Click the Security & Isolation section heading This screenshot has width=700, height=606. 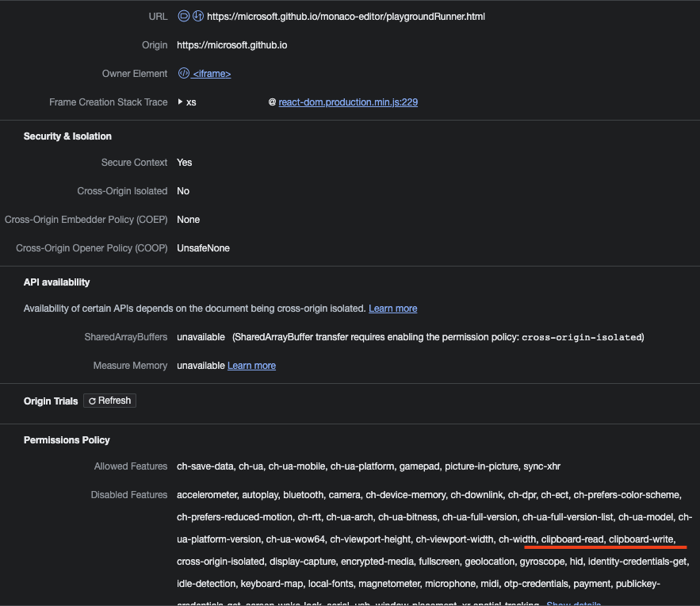pyautogui.click(x=67, y=136)
